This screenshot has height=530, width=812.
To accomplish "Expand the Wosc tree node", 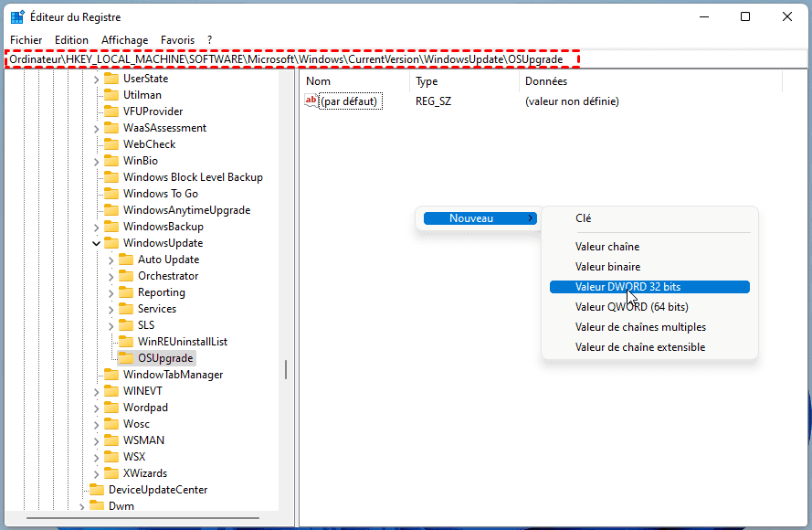I will pyautogui.click(x=96, y=425).
